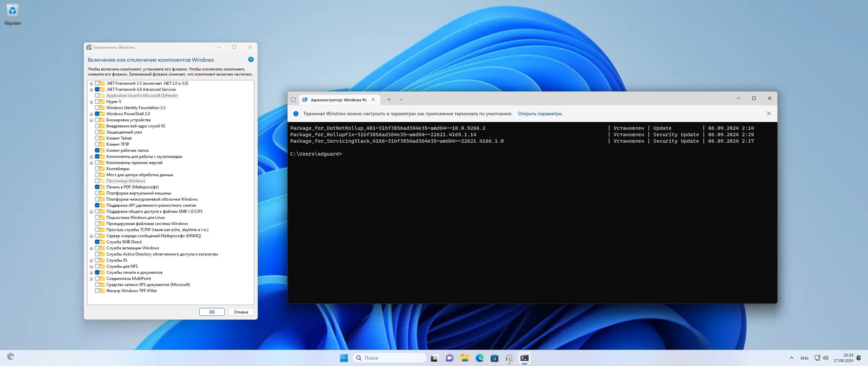Check the Клиент Telnet checkbox

click(97, 138)
